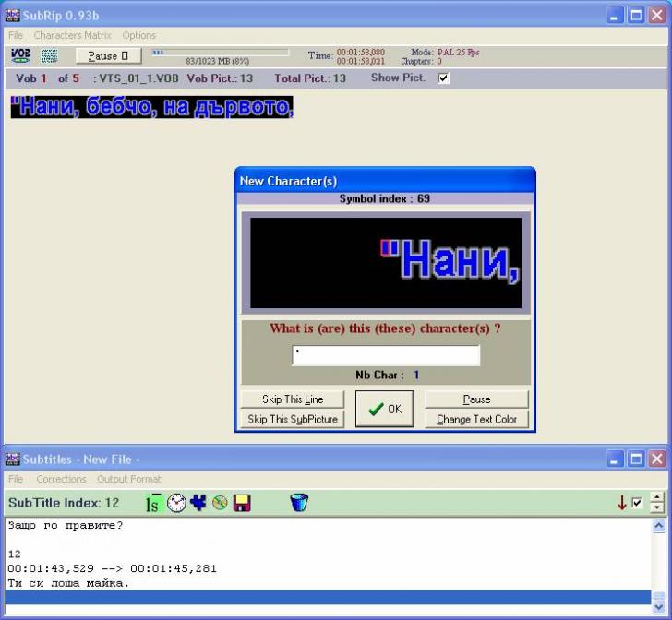Toggle the checkbox beside the red arrow
Image resolution: width=672 pixels, height=620 pixels.
click(x=637, y=503)
